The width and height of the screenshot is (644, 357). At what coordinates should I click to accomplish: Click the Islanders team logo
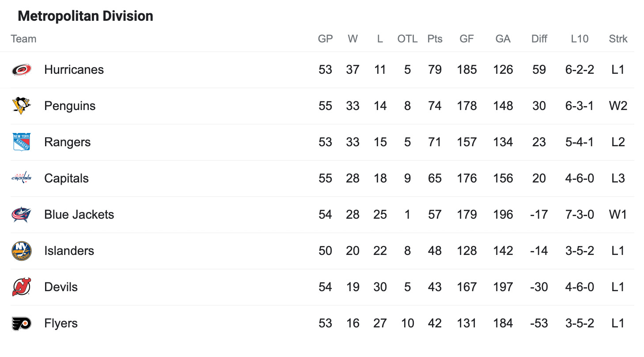21,251
